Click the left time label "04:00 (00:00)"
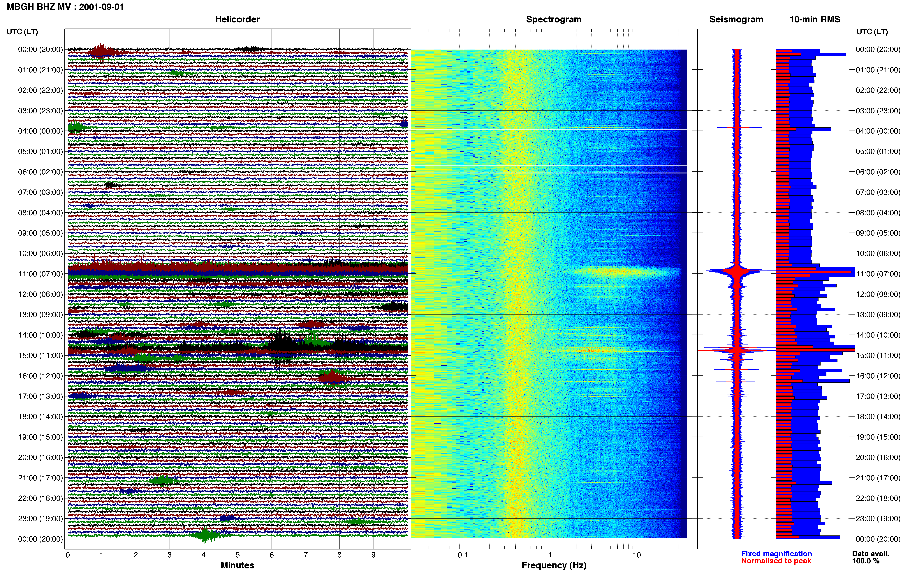This screenshot has height=578, width=924. click(41, 131)
